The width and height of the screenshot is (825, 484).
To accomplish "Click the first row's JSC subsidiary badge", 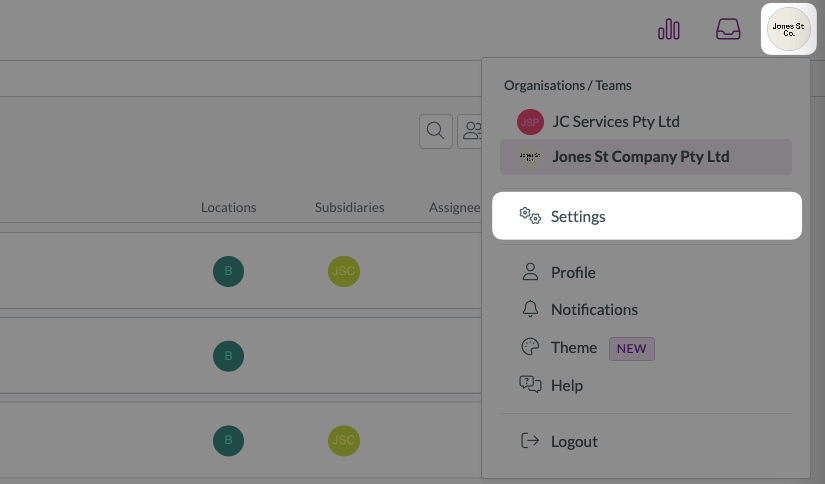I will pos(343,271).
